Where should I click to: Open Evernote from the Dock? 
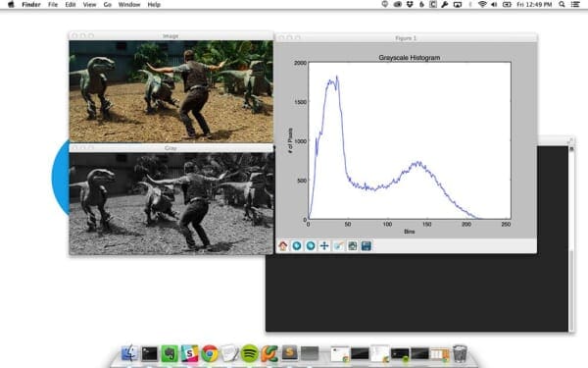pos(170,353)
